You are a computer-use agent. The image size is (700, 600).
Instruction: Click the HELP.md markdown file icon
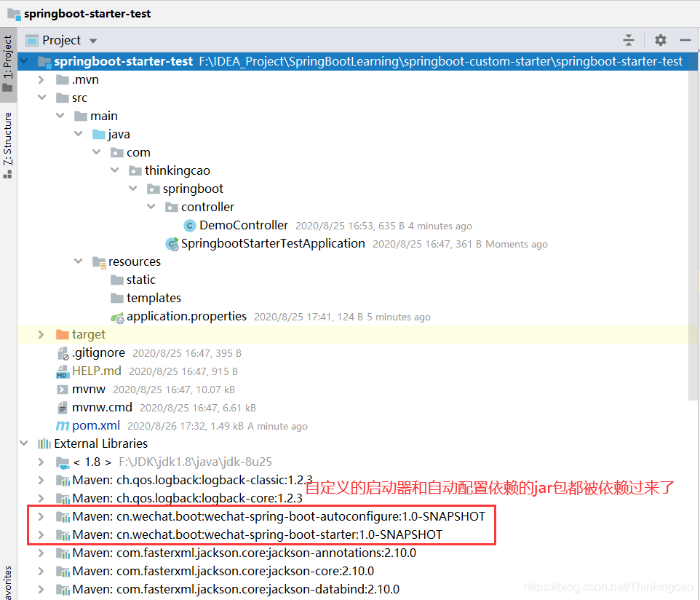(x=62, y=371)
